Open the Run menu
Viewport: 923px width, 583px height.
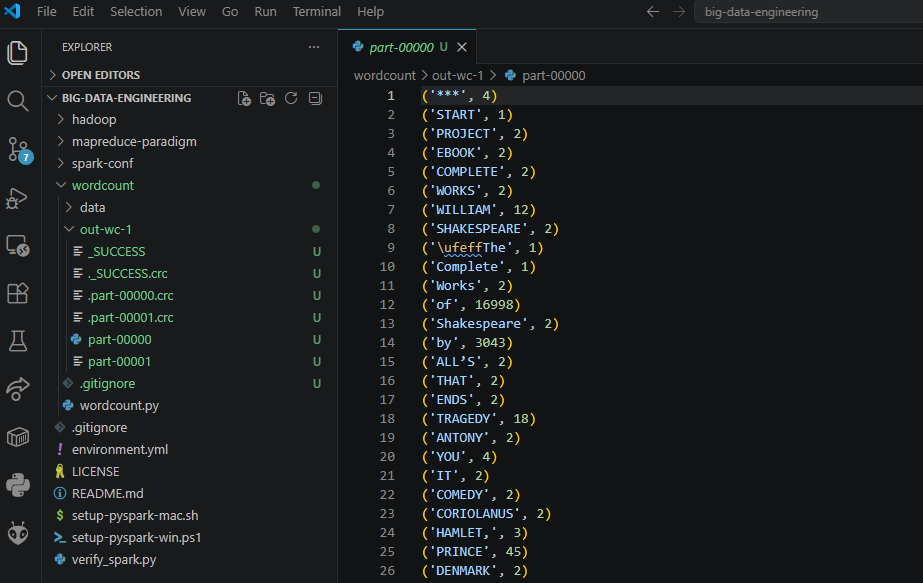point(265,12)
